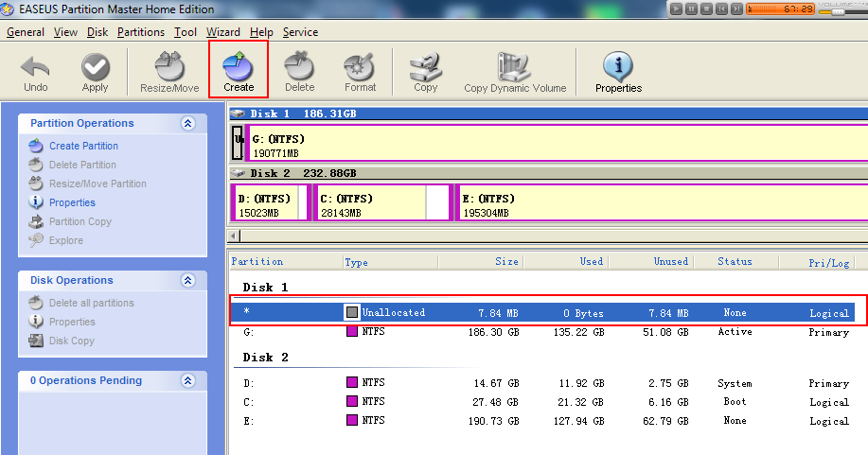
Task: Click the Used column header
Action: 566,262
